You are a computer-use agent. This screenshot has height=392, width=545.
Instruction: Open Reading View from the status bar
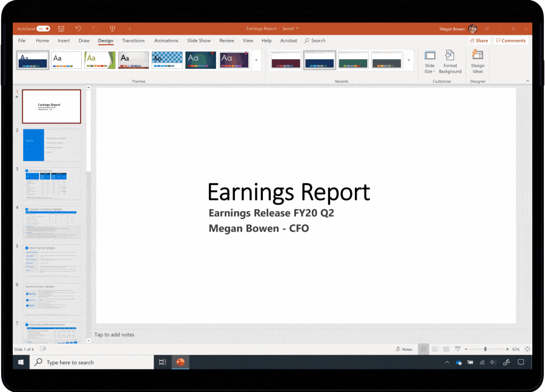(446, 349)
